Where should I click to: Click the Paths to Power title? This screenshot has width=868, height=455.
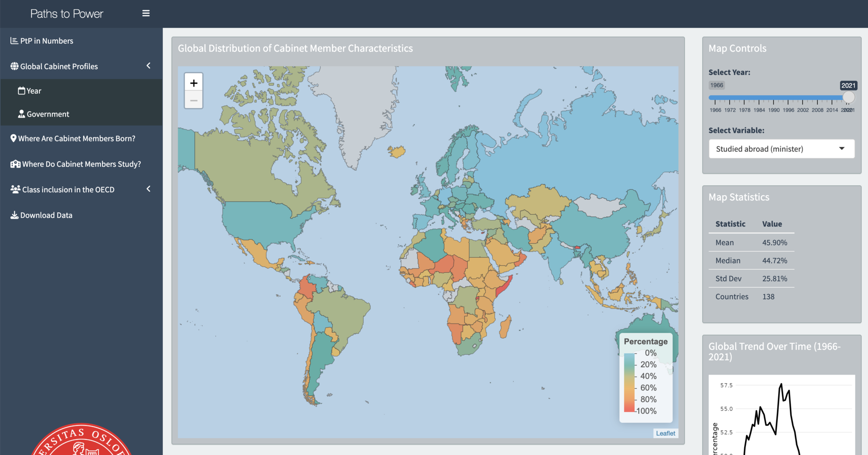pos(66,14)
